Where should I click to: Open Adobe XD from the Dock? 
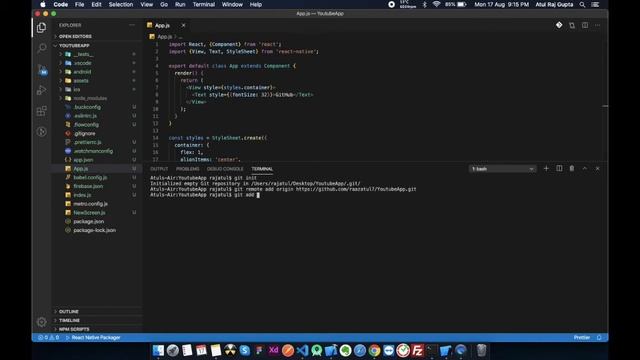point(273,350)
